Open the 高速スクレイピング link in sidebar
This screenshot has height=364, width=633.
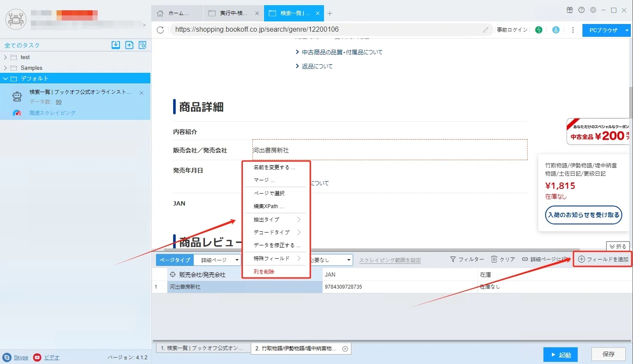coord(52,113)
